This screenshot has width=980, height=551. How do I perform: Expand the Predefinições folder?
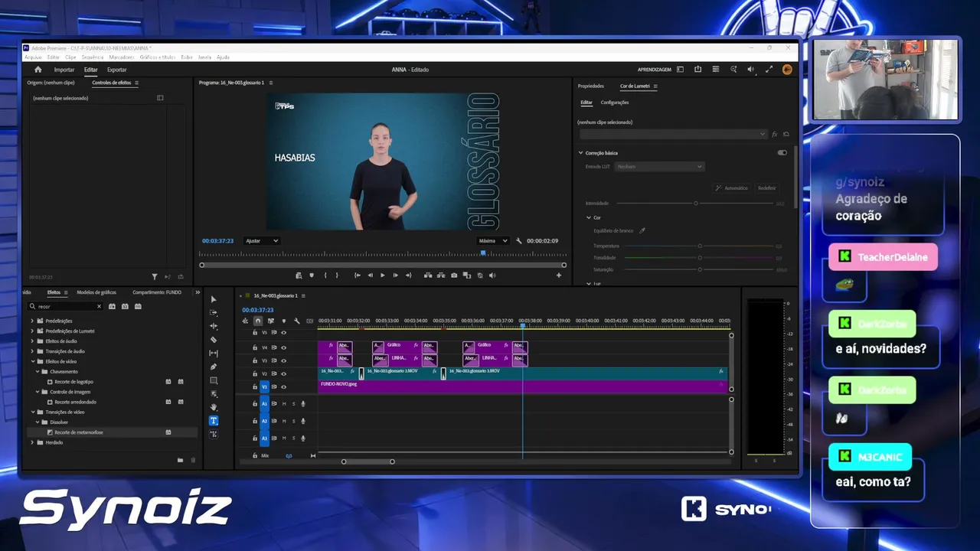(x=32, y=321)
